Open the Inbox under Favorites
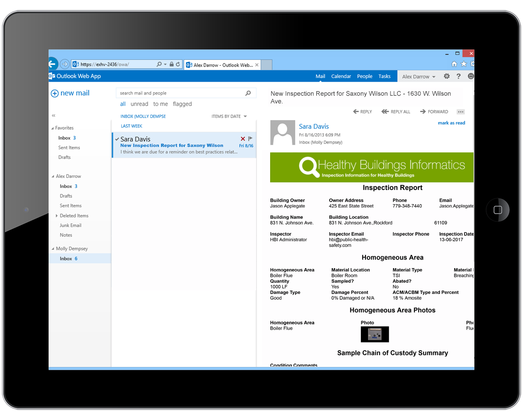 click(67, 138)
